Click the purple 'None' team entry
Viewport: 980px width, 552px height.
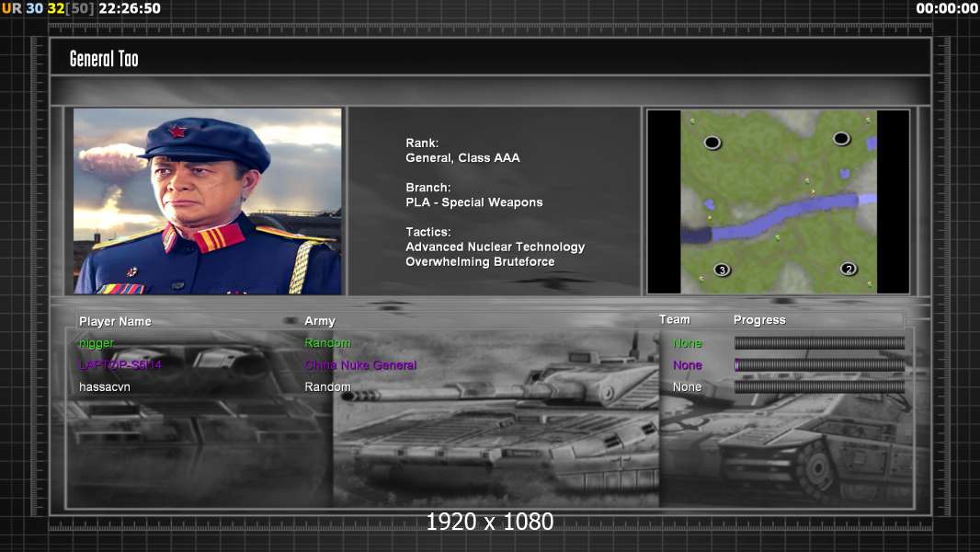[x=688, y=365]
